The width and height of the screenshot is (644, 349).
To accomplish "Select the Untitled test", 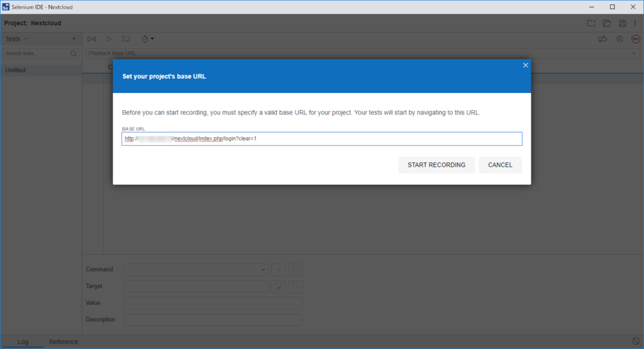I will (41, 70).
